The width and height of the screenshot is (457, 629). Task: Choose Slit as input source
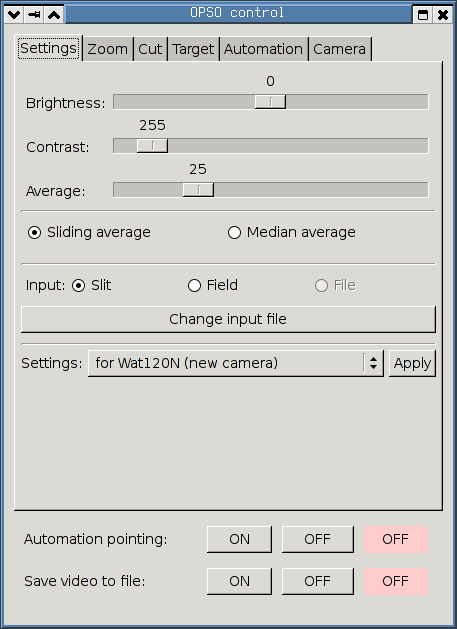click(x=78, y=286)
